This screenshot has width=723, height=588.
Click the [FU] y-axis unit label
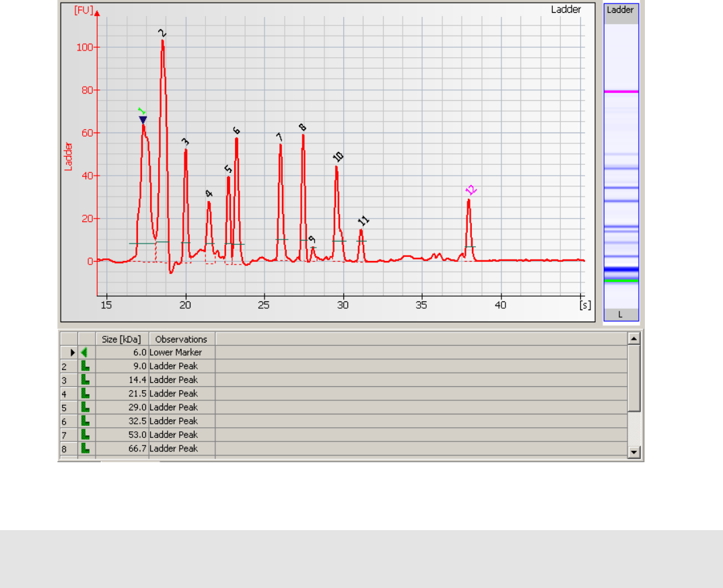click(83, 10)
